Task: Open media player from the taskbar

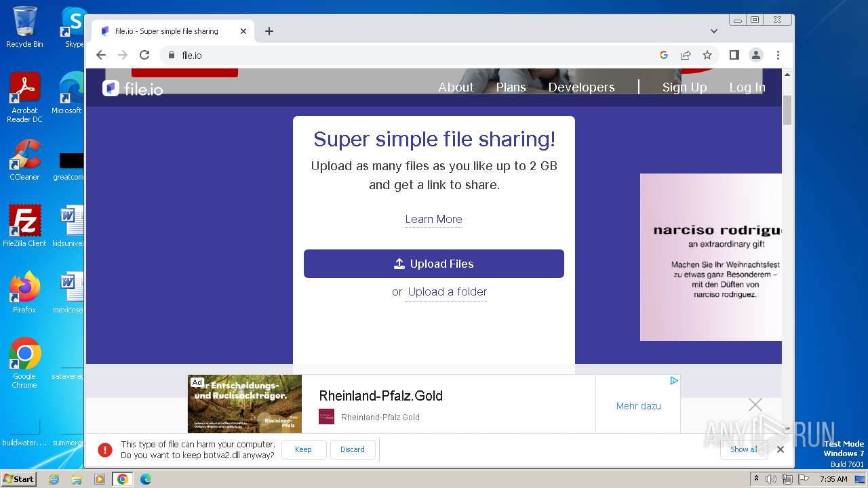Action: pos(100,479)
